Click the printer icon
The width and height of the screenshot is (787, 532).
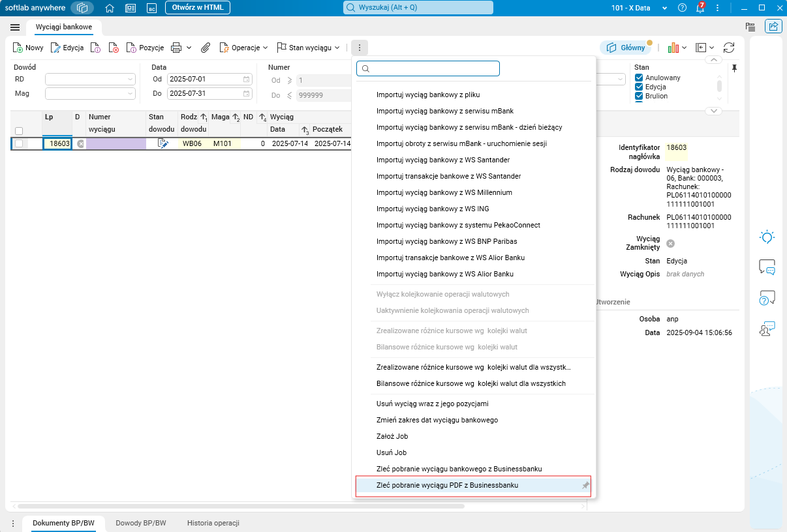[x=176, y=48]
